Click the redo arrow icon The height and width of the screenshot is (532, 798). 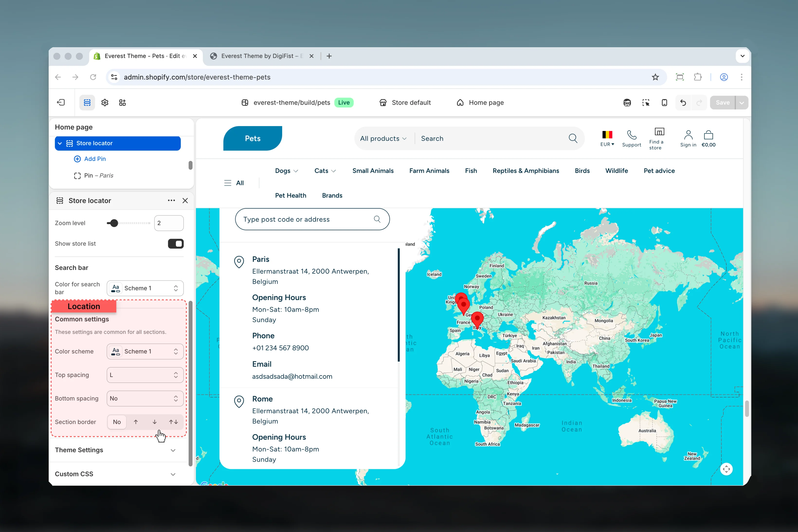[699, 102]
